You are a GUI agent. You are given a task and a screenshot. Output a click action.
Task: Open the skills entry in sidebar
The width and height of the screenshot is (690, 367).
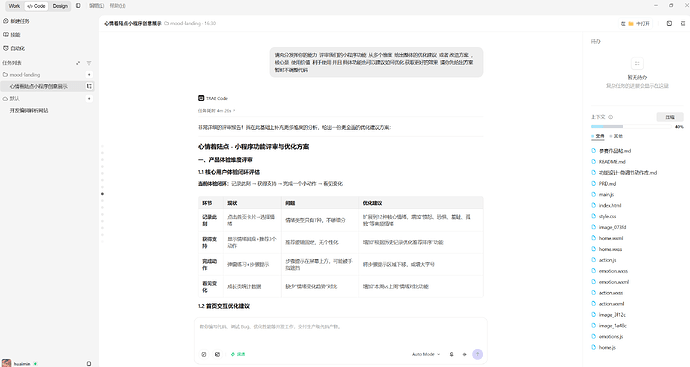(x=12, y=35)
